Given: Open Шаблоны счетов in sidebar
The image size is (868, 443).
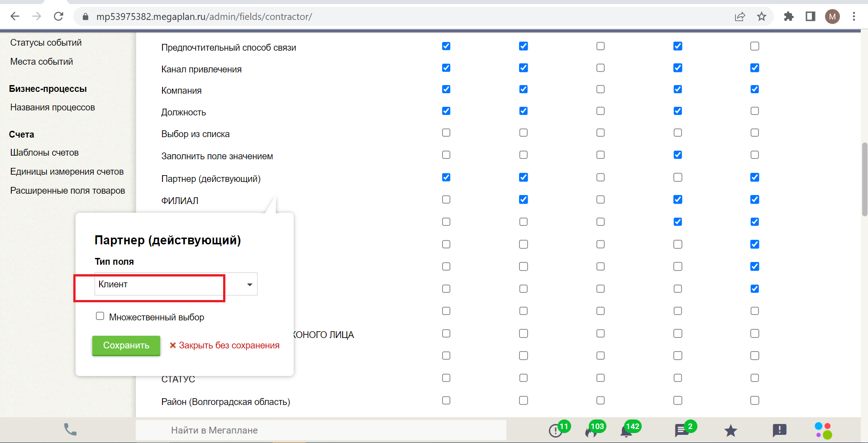Looking at the screenshot, I should tap(44, 152).
